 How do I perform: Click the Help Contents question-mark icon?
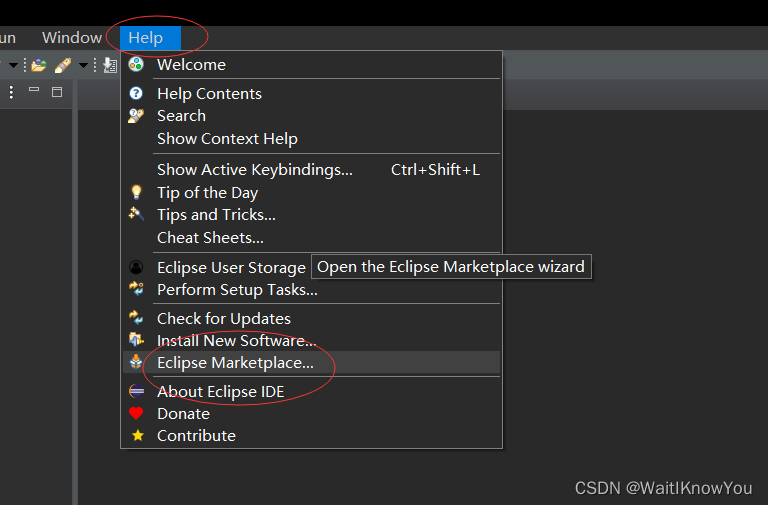(136, 93)
